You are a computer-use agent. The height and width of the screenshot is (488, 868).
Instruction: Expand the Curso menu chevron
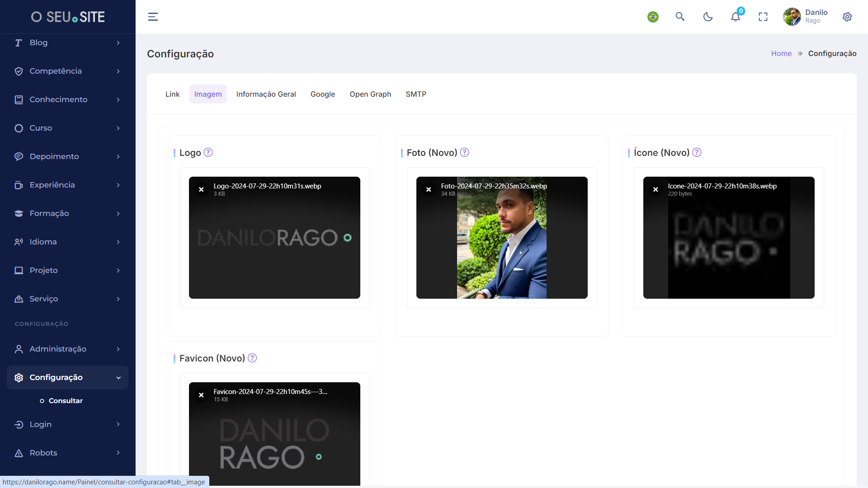coord(118,128)
